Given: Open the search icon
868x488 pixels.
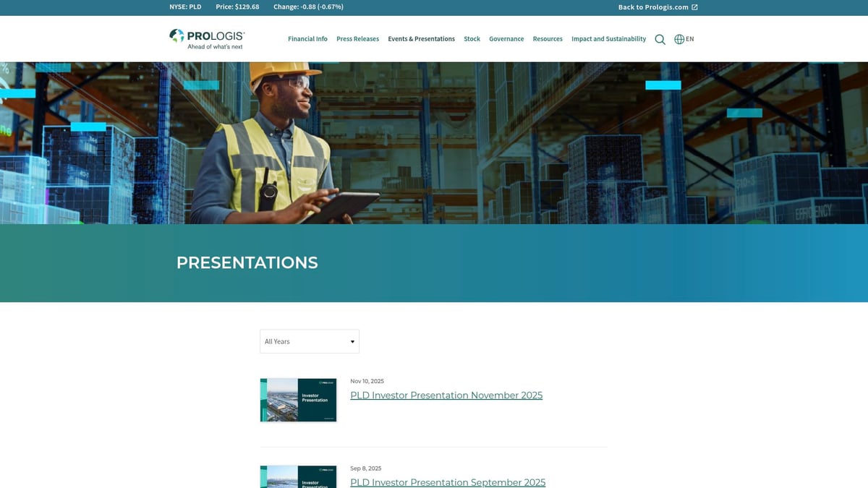Looking at the screenshot, I should coord(660,39).
